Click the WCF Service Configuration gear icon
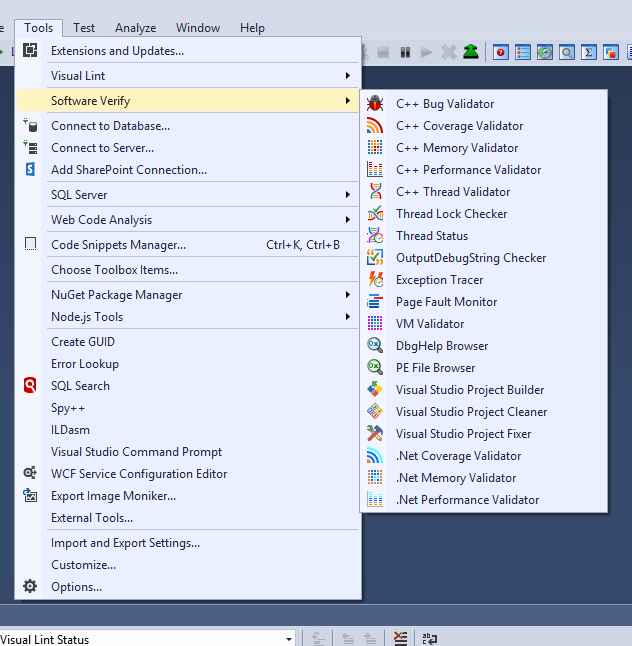The width and height of the screenshot is (632, 646). coord(30,473)
